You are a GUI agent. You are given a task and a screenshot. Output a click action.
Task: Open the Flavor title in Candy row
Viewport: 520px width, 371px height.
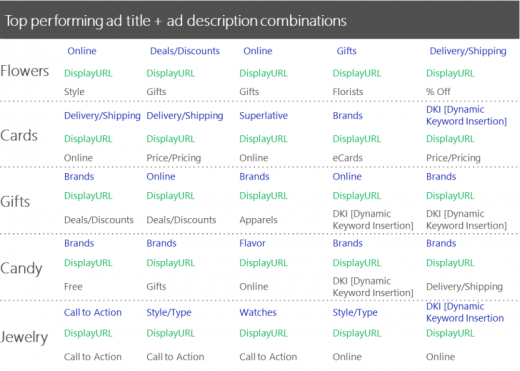[x=252, y=243]
